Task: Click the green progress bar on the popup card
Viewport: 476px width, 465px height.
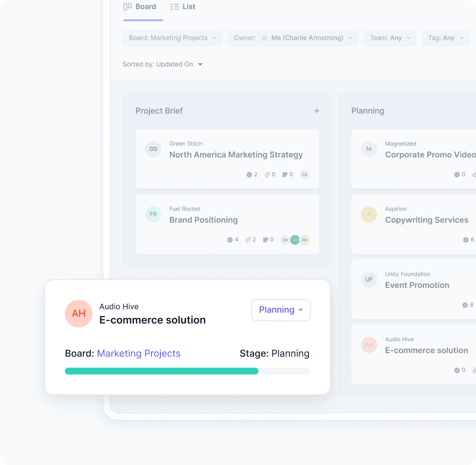Action: 161,370
